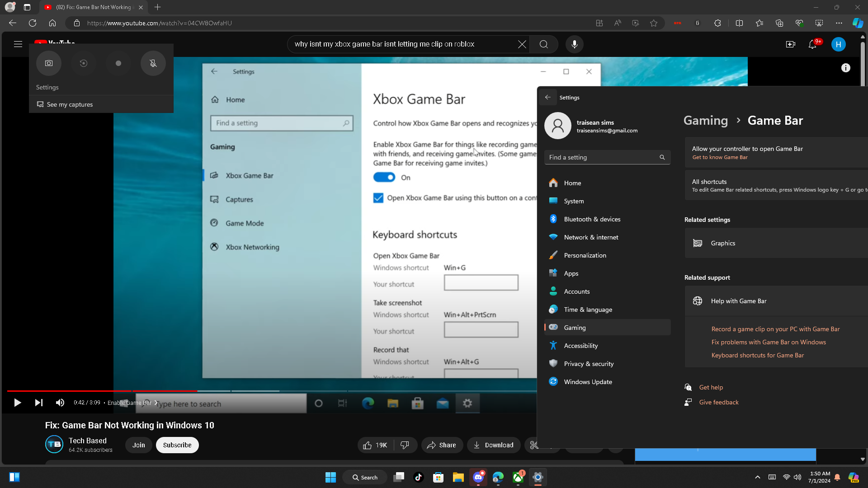868x488 pixels.
Task: Focus the Find a setting search box in Settings
Action: pos(607,157)
